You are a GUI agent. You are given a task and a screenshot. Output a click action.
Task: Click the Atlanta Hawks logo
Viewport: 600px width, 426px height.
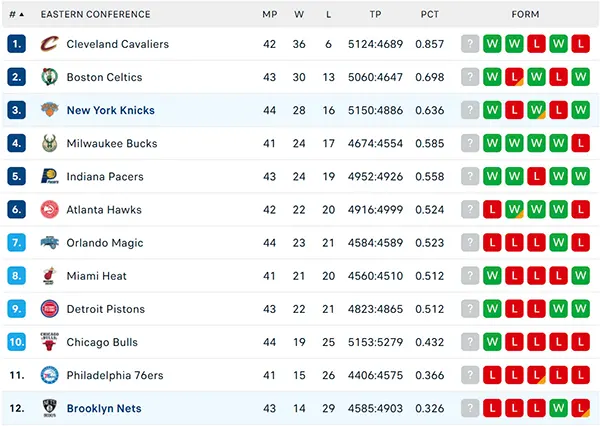pos(50,209)
